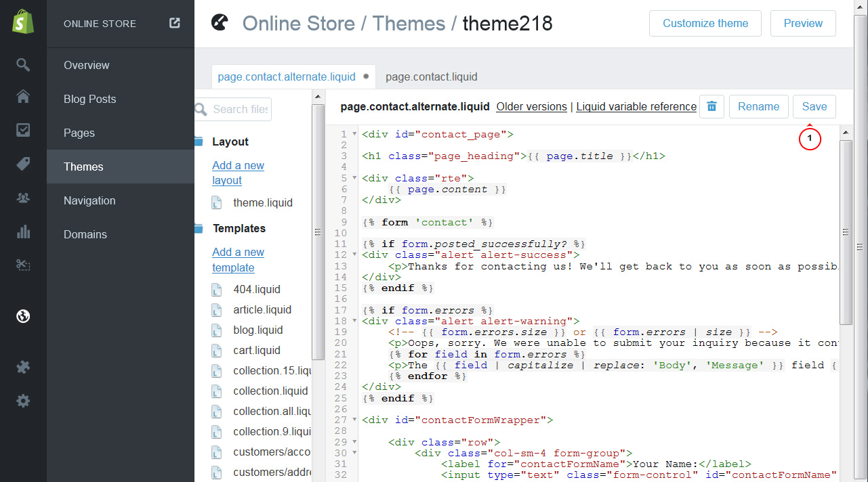
Task: Open article.liquid template file
Action: click(x=262, y=309)
